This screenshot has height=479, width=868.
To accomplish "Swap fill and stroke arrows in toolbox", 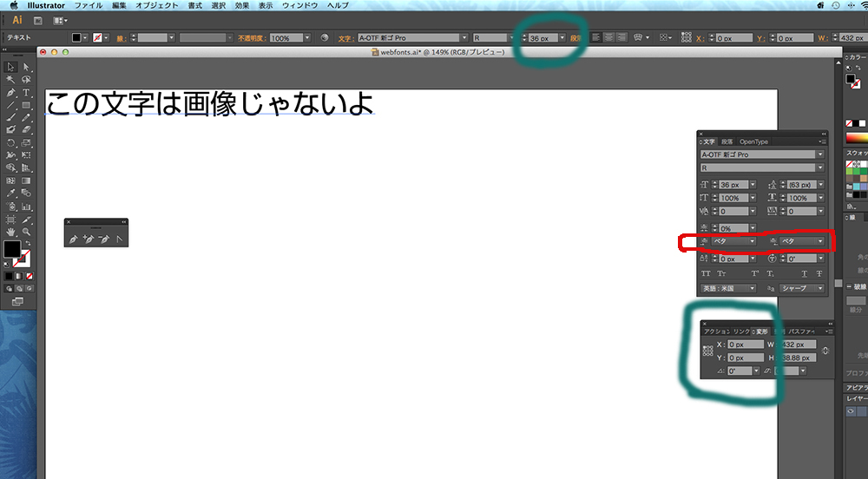I will 28,243.
